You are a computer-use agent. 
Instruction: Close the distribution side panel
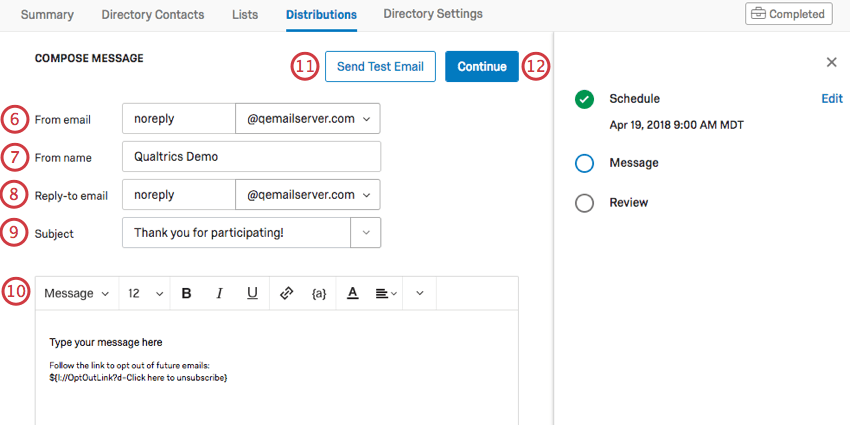(831, 62)
